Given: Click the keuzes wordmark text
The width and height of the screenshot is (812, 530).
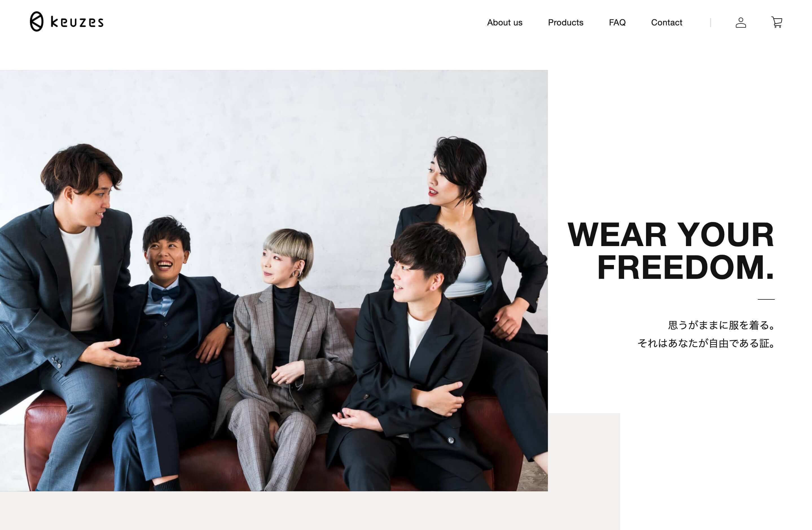Looking at the screenshot, I should click(x=77, y=22).
